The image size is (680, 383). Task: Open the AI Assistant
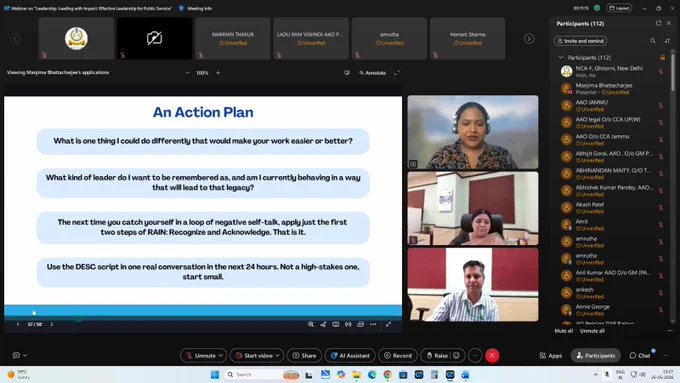coord(350,355)
